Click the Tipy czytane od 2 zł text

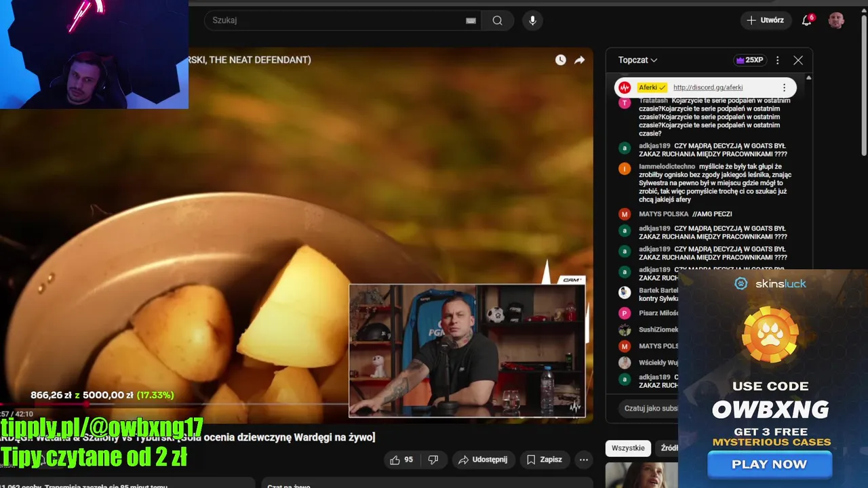coord(94,458)
